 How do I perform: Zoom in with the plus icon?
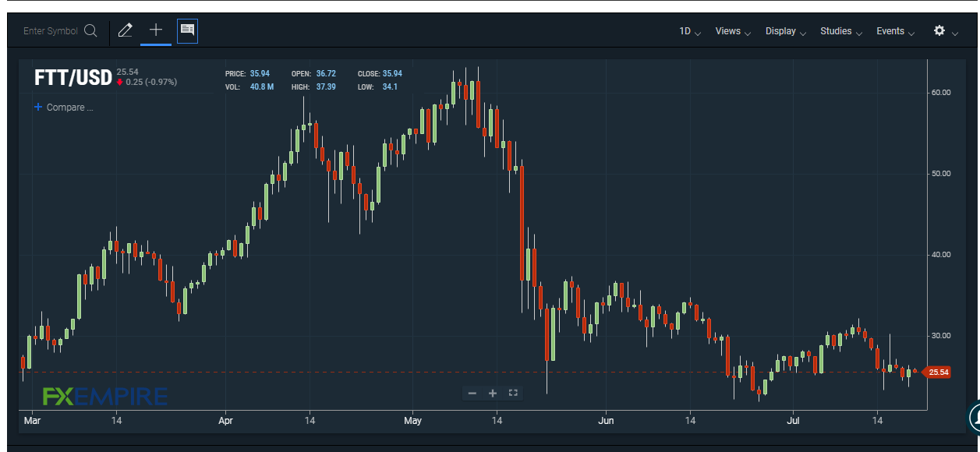(x=493, y=394)
